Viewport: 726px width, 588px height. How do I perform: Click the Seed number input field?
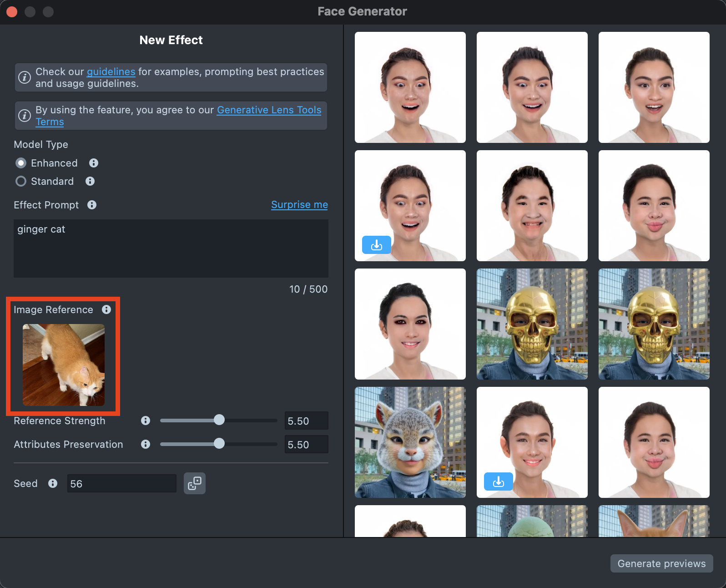pos(121,483)
